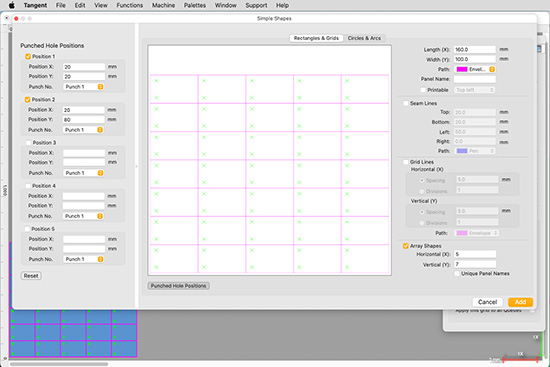Viewport: 550px width, 367px height.
Task: Click the Length (X) input field
Action: point(475,50)
